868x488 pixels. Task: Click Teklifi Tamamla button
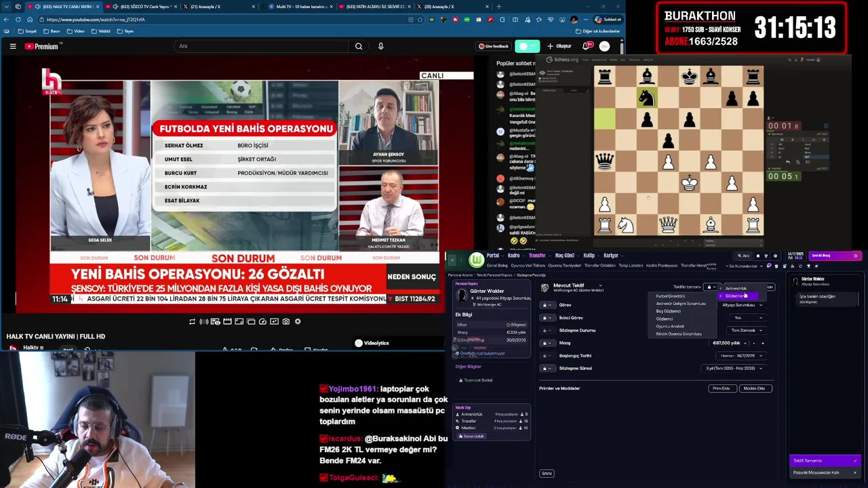click(825, 461)
